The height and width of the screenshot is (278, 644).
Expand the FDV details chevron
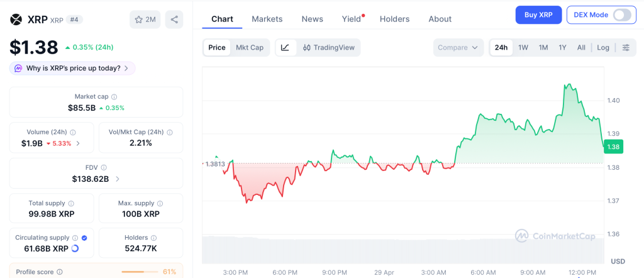[118, 179]
